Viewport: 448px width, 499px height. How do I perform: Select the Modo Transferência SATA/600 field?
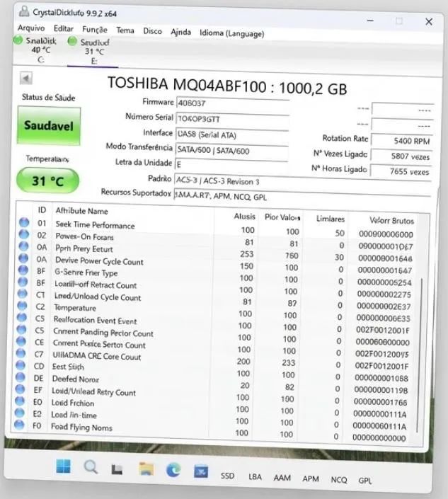point(231,150)
